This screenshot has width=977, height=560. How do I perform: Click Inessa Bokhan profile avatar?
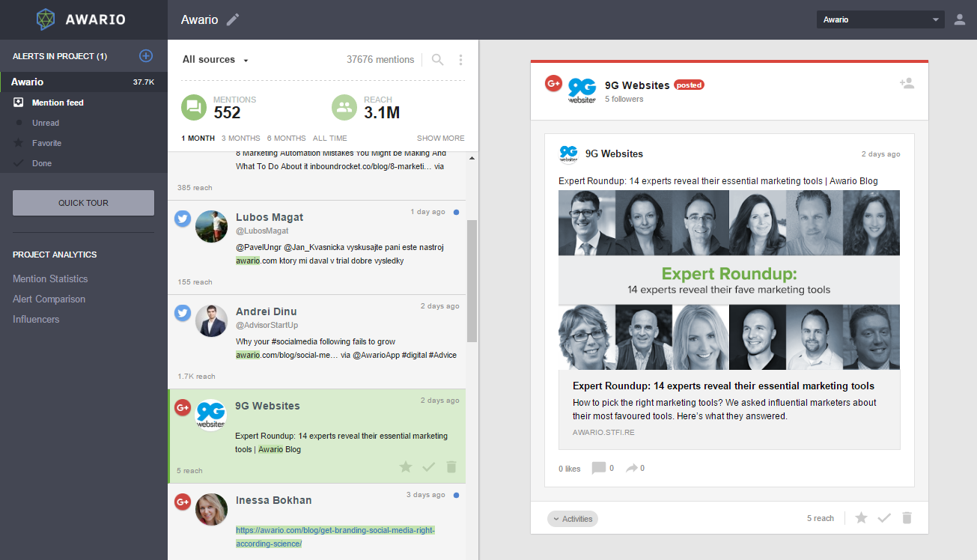click(x=211, y=509)
